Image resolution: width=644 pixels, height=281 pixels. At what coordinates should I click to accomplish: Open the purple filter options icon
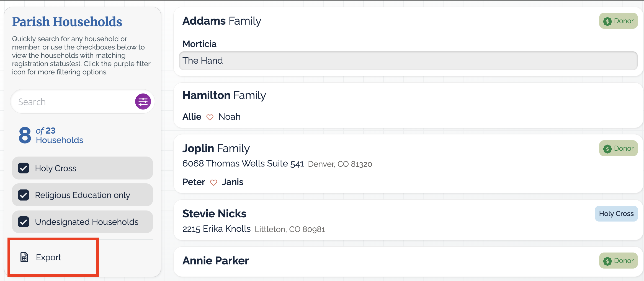[143, 102]
